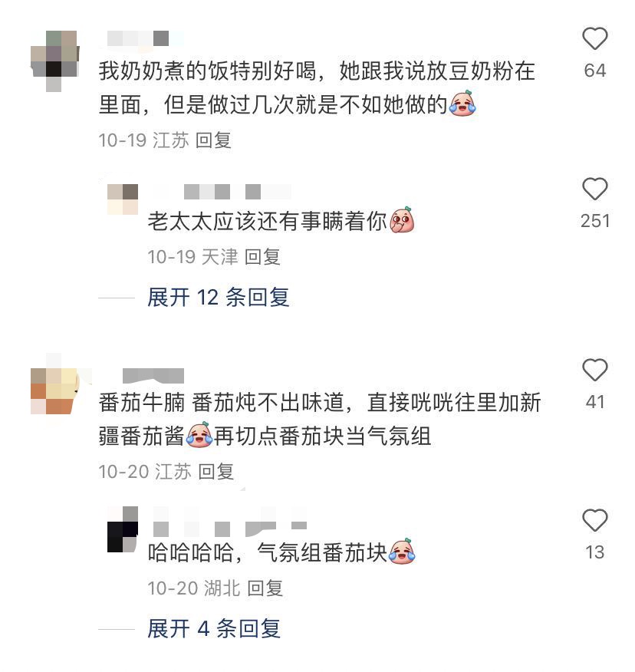The image size is (635, 672).
Task: Tap heart on the 251-likes Tianjin reply
Action: [x=594, y=189]
